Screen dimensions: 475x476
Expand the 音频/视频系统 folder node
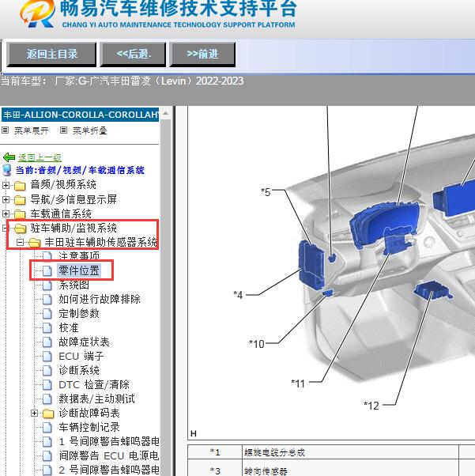tap(6, 185)
